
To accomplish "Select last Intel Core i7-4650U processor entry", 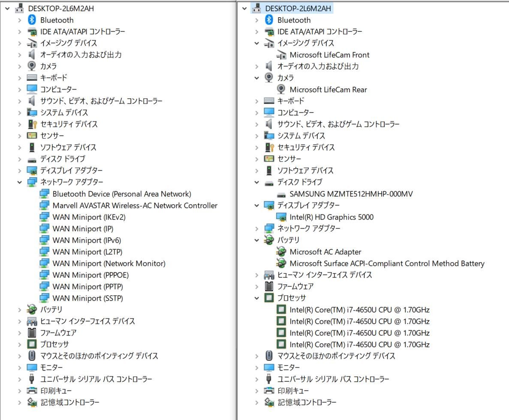I will 359,344.
